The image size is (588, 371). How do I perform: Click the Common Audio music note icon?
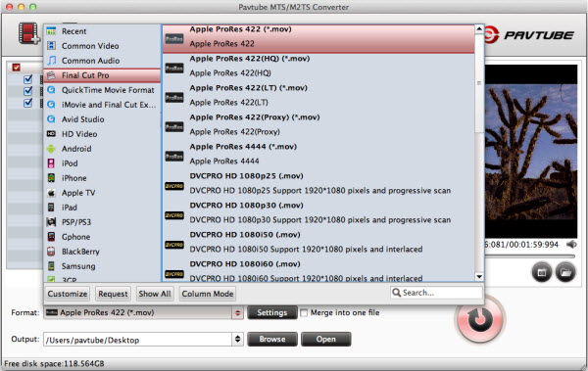(51, 61)
